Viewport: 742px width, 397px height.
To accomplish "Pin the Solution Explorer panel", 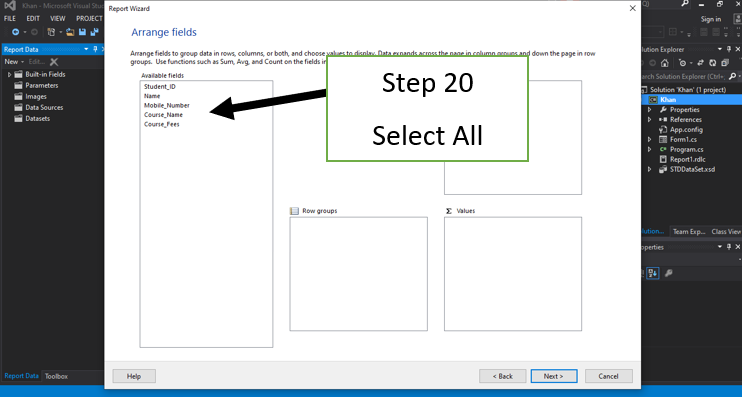I will (x=729, y=49).
